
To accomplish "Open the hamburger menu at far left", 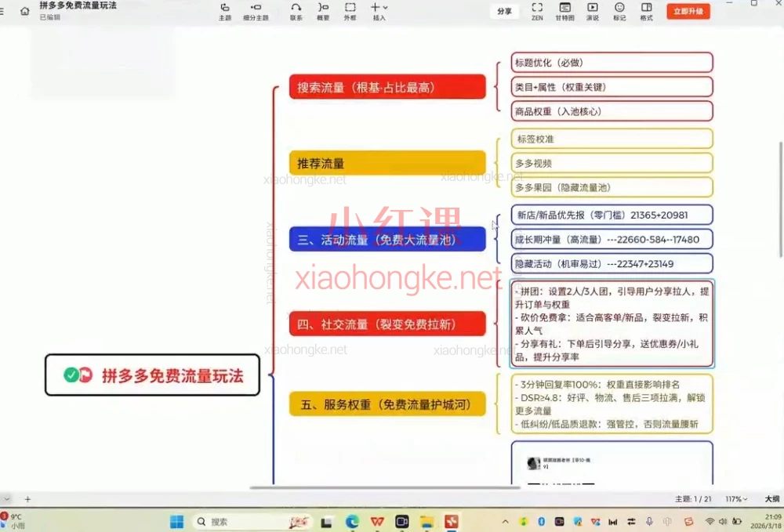I will point(2,10).
